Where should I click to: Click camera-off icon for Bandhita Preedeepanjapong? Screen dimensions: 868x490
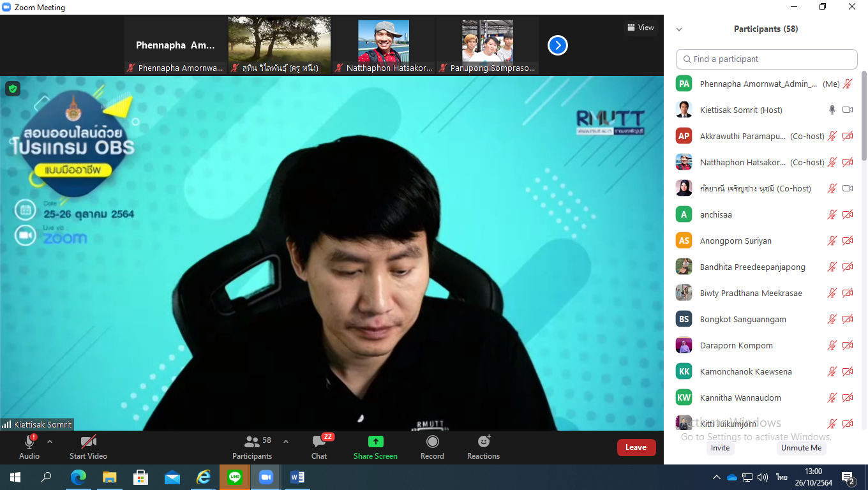(848, 267)
